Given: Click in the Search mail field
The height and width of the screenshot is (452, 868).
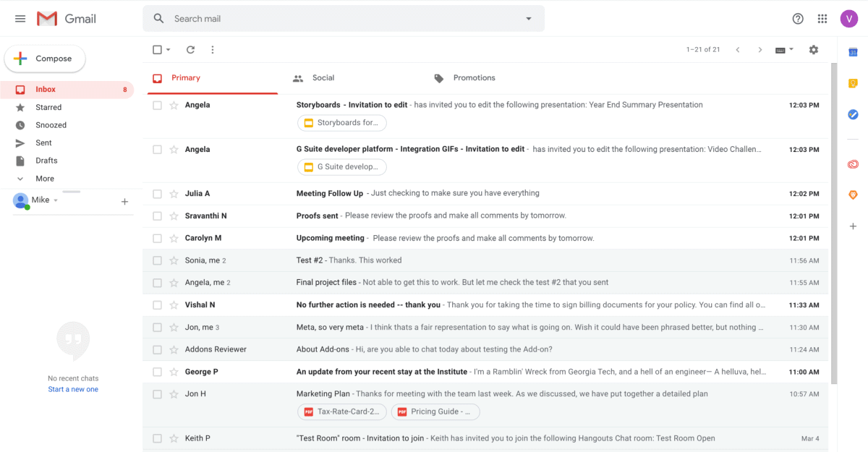Looking at the screenshot, I should coord(340,19).
